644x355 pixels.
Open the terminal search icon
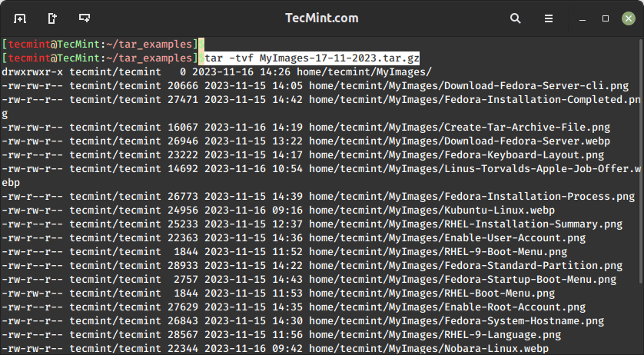(x=516, y=18)
